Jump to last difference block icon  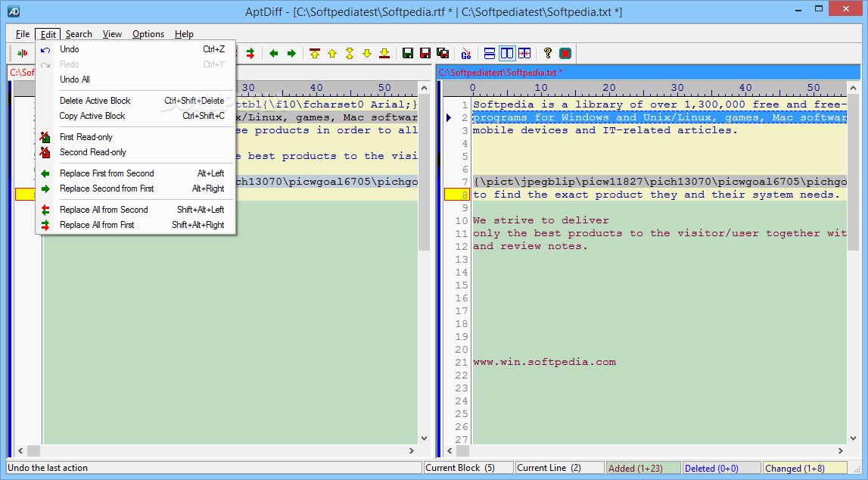coord(384,53)
